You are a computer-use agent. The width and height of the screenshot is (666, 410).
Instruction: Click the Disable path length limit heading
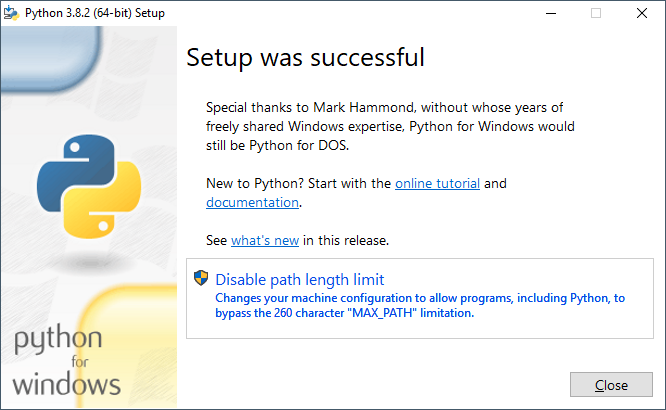(299, 280)
